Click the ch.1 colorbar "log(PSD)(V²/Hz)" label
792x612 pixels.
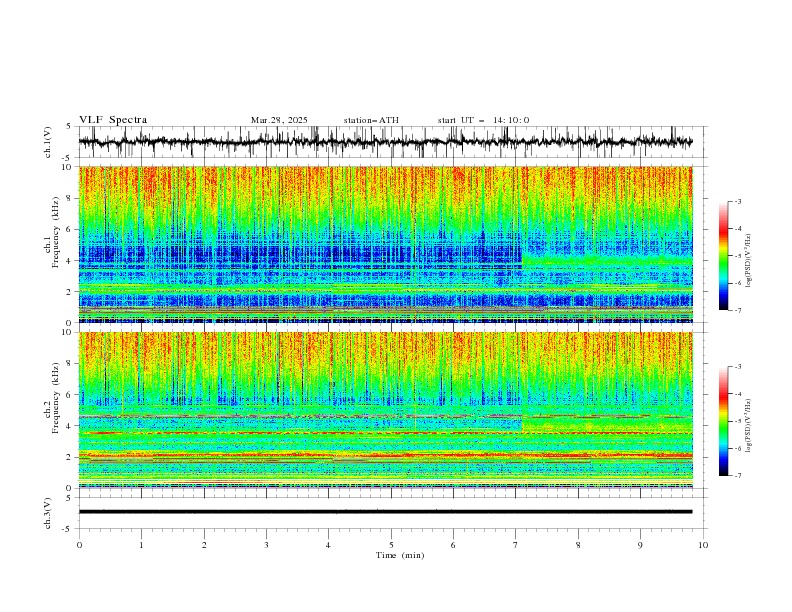749,261
